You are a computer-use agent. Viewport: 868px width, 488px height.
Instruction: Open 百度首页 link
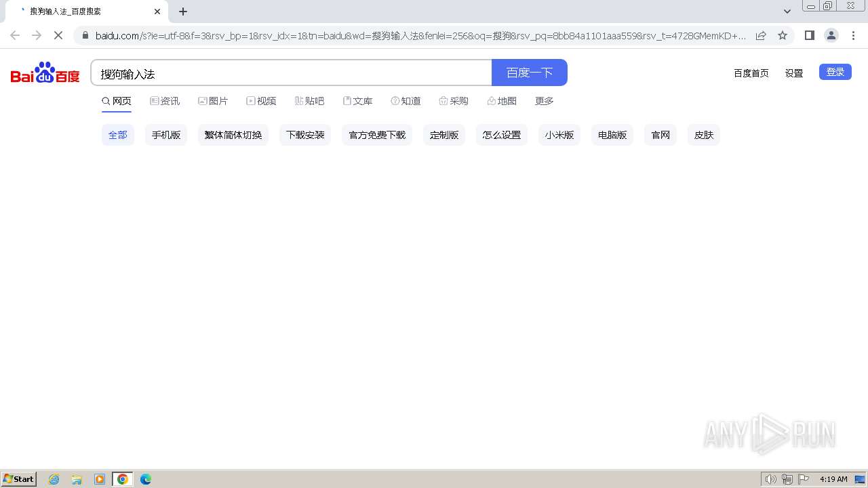tap(751, 73)
